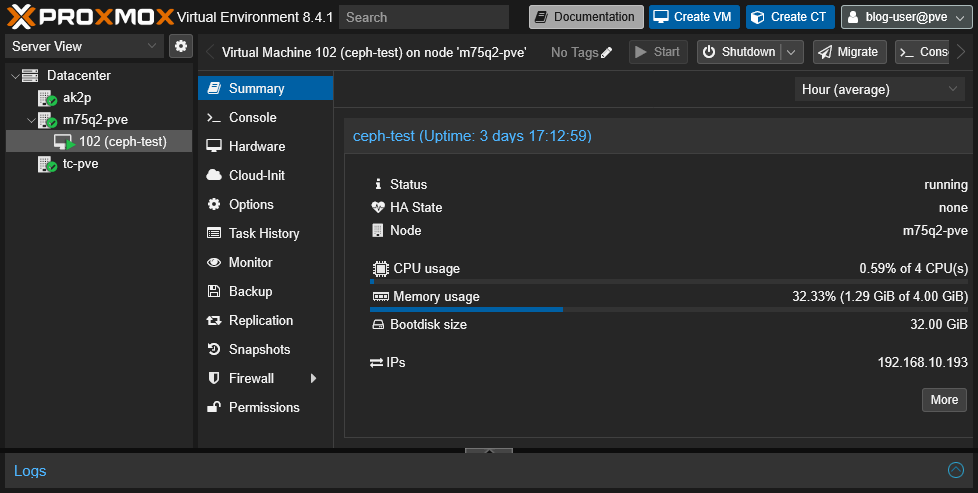Select the ak2p node
Viewport: 978px width, 493px height.
coord(77,98)
